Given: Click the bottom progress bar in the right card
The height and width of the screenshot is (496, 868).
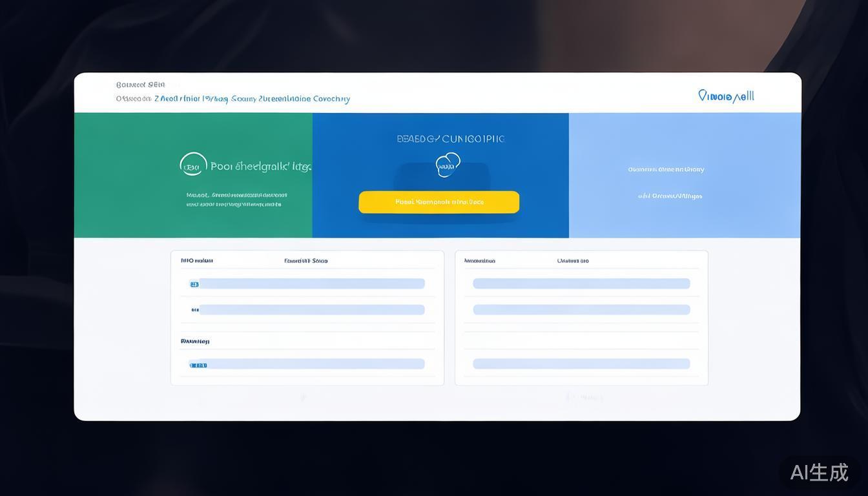Looking at the screenshot, I should [581, 364].
